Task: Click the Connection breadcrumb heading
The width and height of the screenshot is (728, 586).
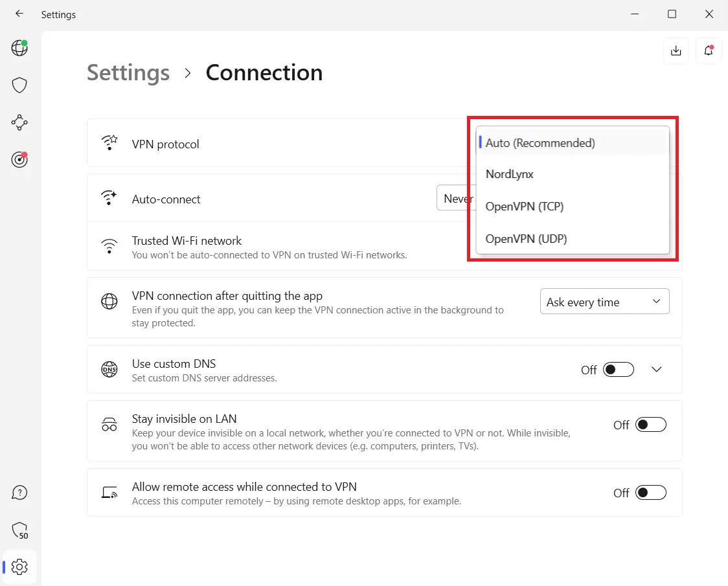Action: pos(264,73)
